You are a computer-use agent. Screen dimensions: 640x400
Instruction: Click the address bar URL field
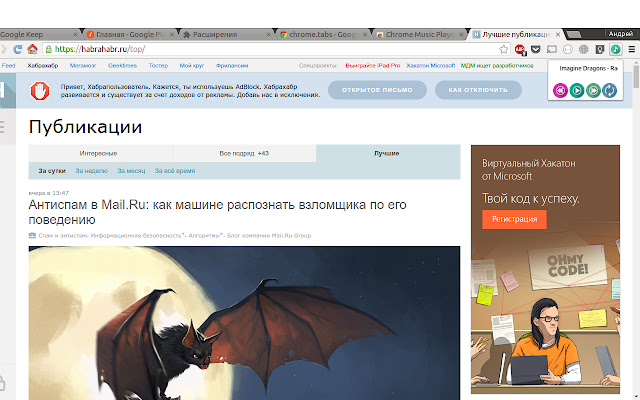click(276, 49)
